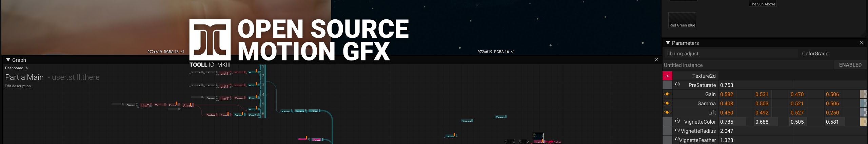Click the ColorGrade operator name
868x144 pixels.
[x=815, y=54]
